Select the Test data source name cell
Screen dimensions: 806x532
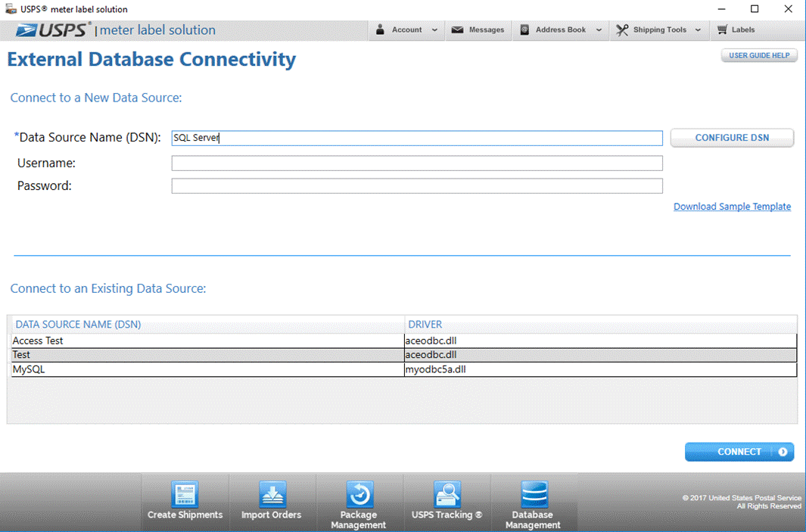(x=207, y=355)
